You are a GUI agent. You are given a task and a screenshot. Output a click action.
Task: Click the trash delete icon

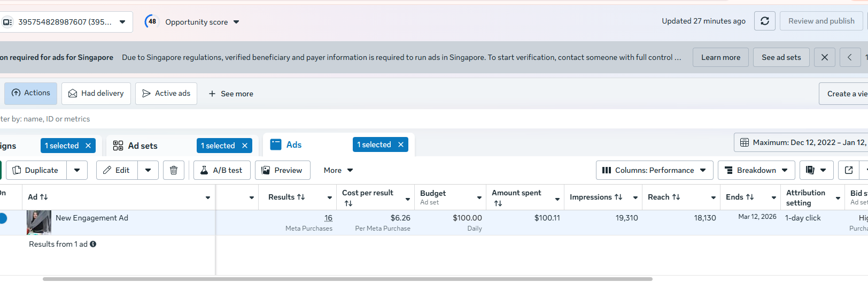[174, 170]
